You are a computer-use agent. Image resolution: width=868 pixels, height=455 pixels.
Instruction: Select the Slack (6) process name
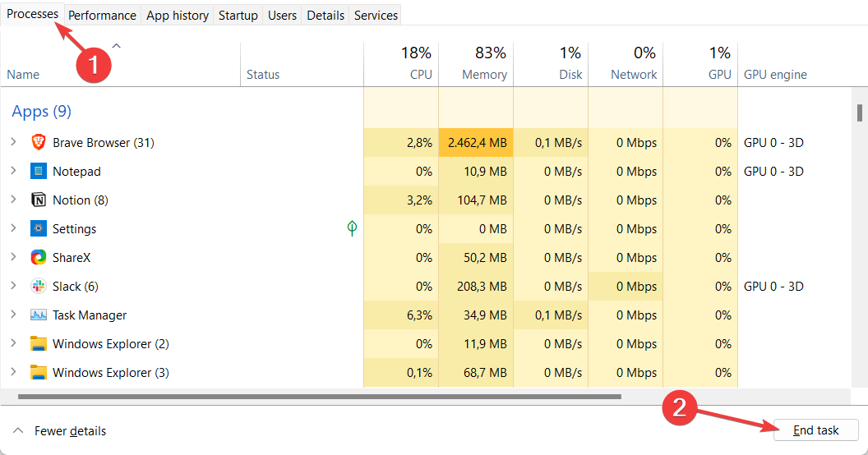pyautogui.click(x=76, y=287)
